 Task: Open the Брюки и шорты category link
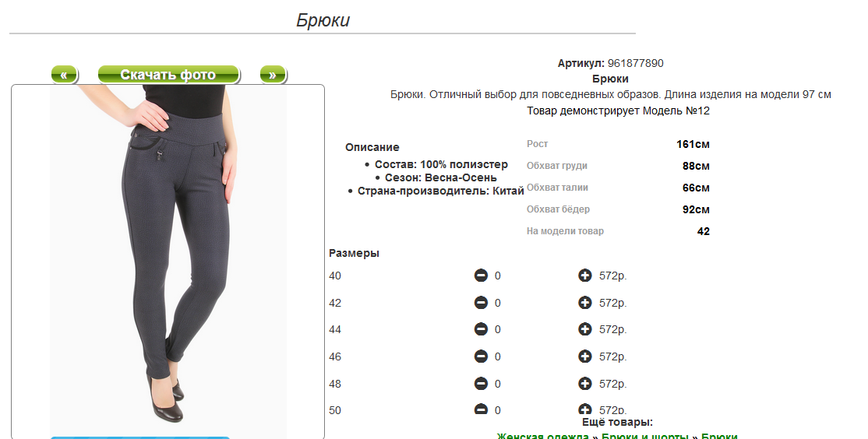point(645,436)
